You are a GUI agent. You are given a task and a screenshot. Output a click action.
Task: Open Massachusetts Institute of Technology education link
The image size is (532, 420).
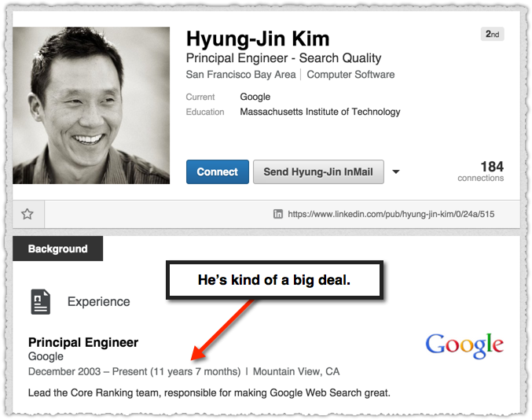click(x=320, y=112)
